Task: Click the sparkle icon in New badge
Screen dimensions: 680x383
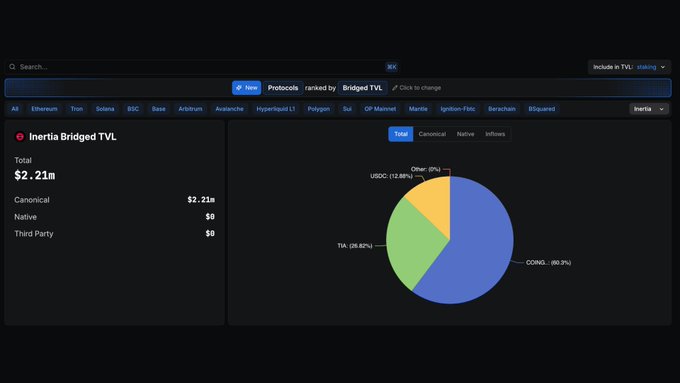Action: click(x=239, y=88)
